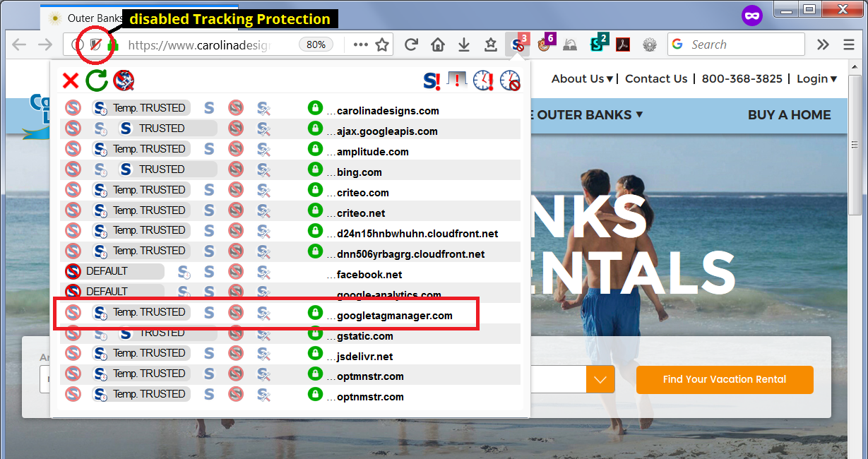Click the green padlock in the address bar
Screen dimensions: 868x459
pos(112,44)
